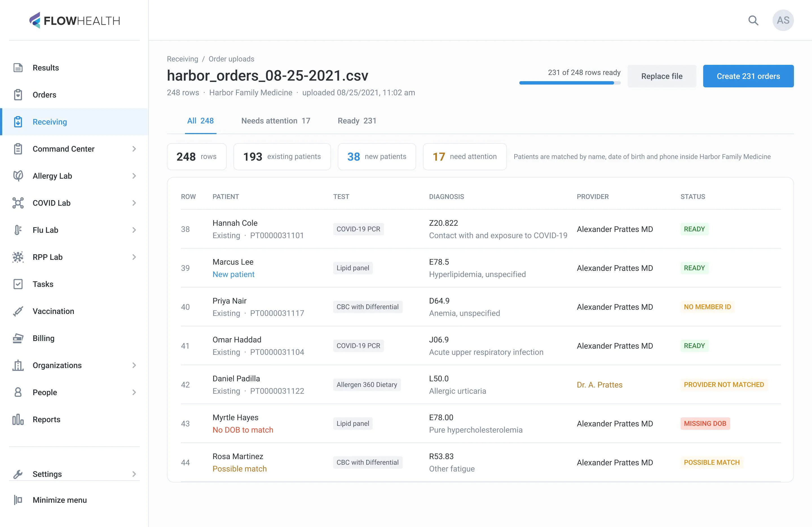Click the Vaccination syringe icon

pyautogui.click(x=18, y=311)
